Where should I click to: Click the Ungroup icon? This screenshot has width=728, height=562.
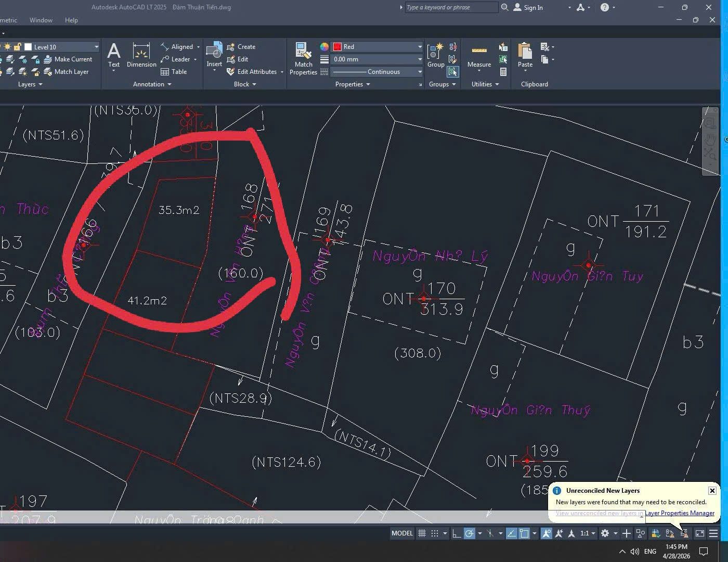[x=453, y=47]
